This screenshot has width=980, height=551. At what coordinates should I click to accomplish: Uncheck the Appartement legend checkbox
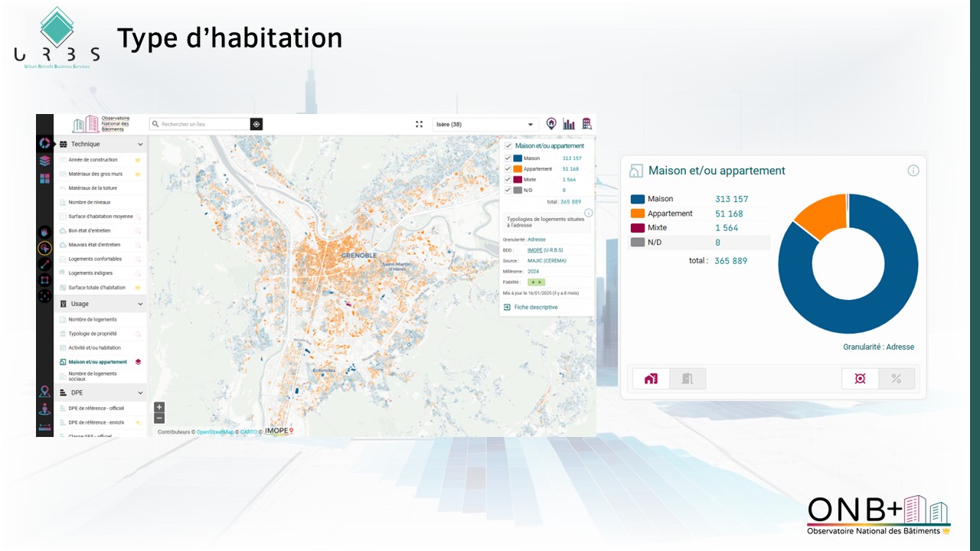click(508, 169)
